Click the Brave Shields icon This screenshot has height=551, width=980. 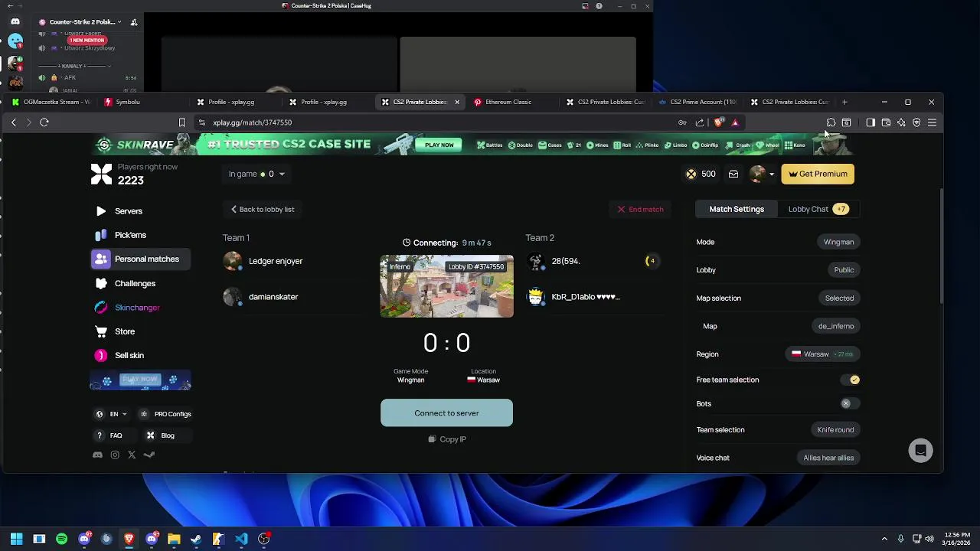[x=718, y=122]
